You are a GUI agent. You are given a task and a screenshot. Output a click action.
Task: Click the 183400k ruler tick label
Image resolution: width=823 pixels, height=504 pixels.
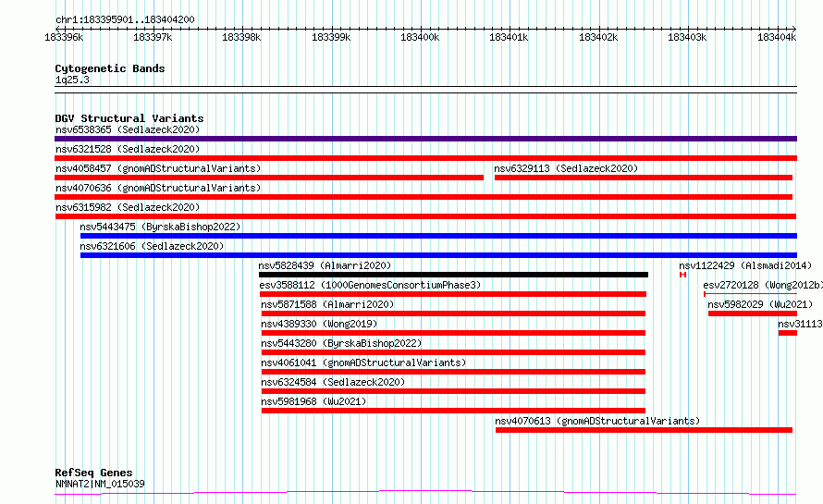420,37
